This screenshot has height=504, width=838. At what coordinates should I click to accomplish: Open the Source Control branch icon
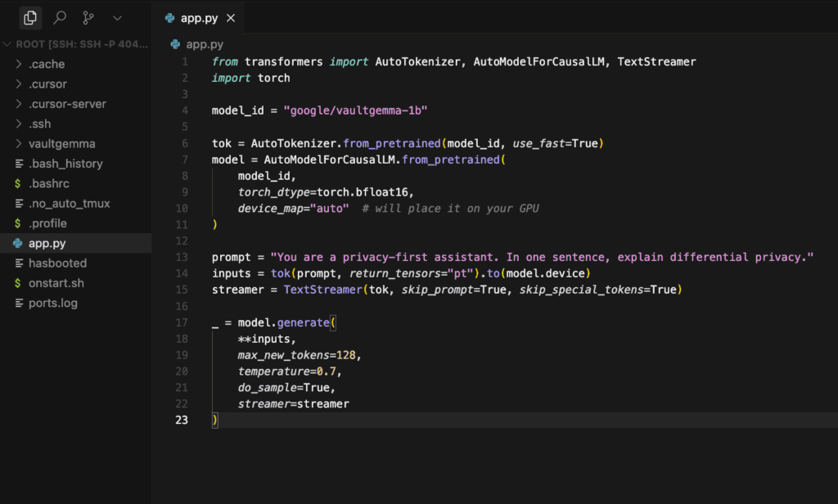pos(88,18)
